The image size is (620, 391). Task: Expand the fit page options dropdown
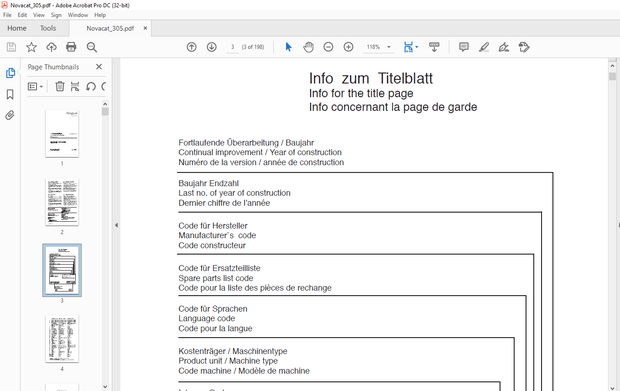[x=417, y=47]
